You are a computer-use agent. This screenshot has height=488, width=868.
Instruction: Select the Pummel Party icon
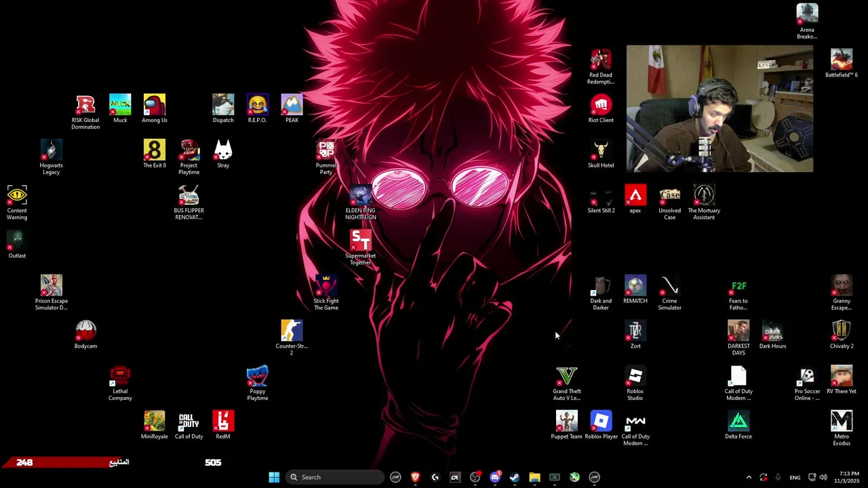326,157
